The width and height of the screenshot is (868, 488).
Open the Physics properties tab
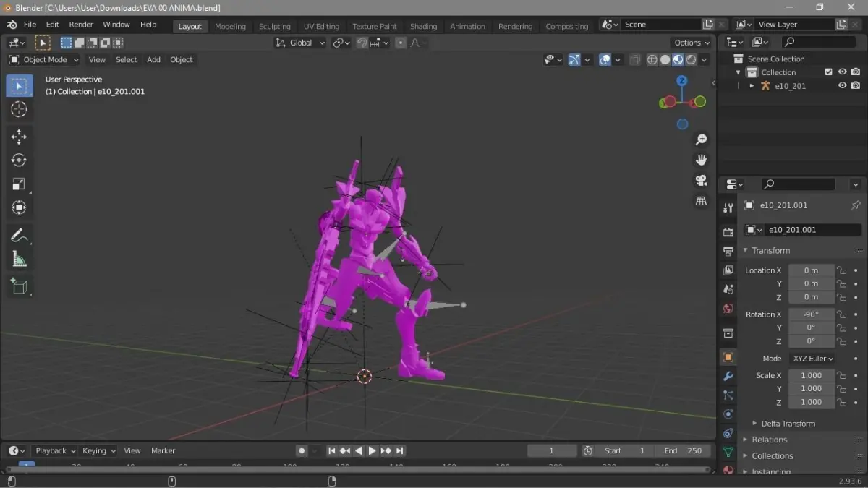[728, 414]
